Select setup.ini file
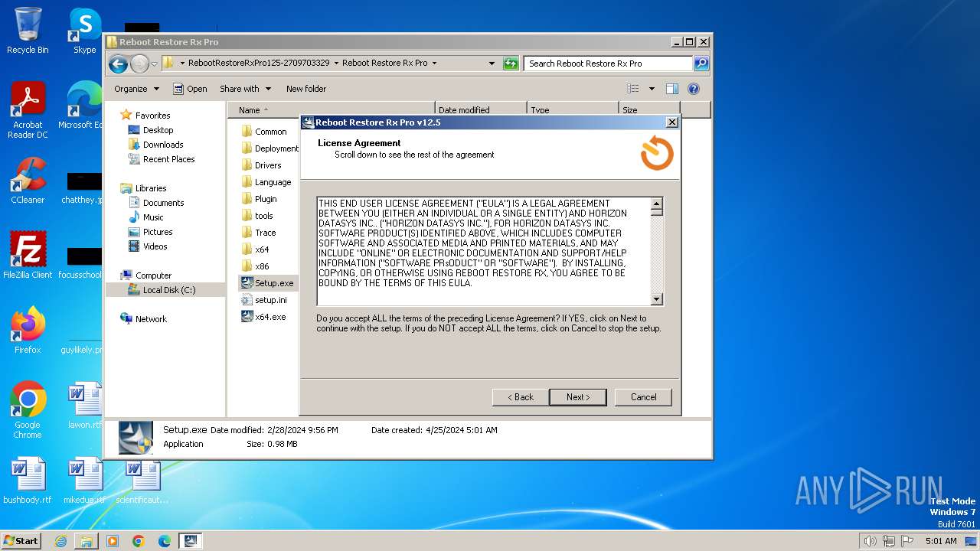 263,300
